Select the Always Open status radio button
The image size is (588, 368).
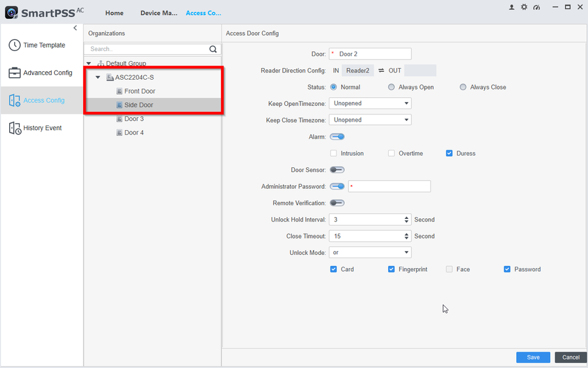pyautogui.click(x=391, y=87)
